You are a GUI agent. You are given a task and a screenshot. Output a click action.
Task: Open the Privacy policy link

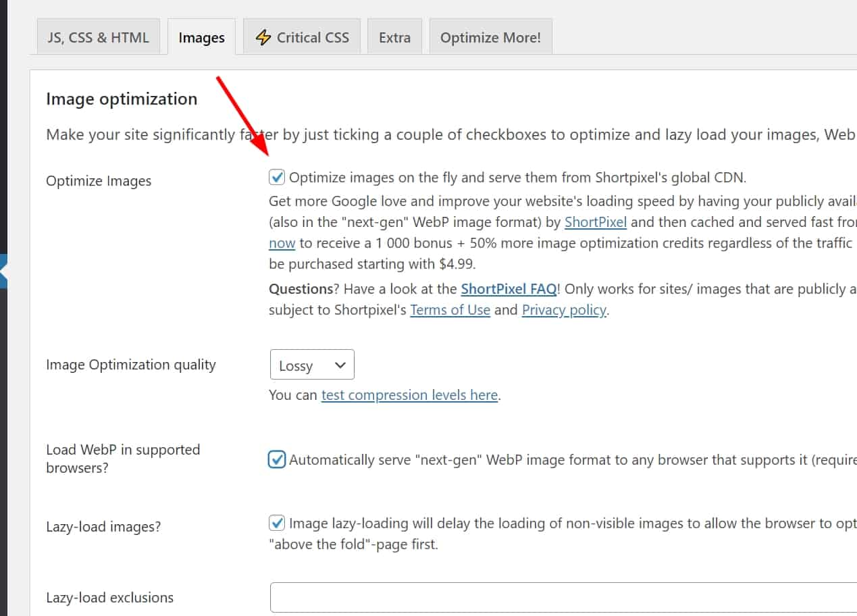pyautogui.click(x=564, y=310)
